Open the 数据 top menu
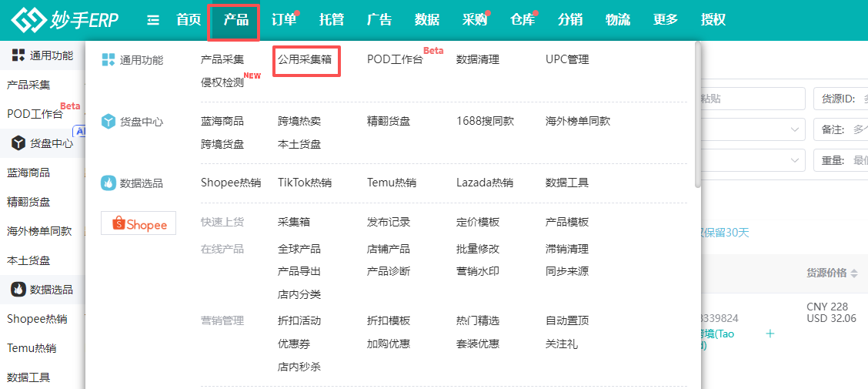Image resolution: width=868 pixels, height=389 pixels. [427, 20]
